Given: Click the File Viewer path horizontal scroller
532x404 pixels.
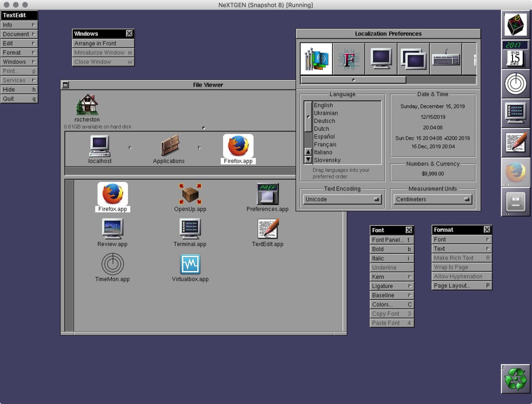Looking at the screenshot, I should (180, 171).
